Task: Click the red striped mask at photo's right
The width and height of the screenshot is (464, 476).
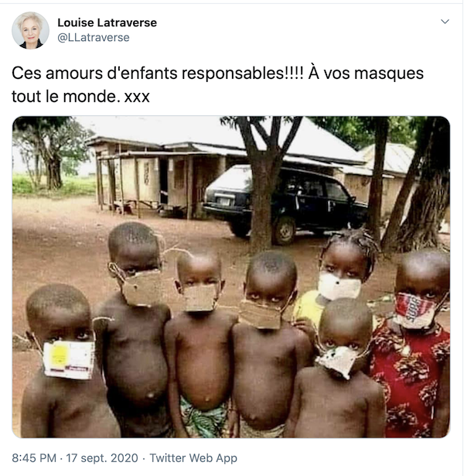Action: [415, 310]
